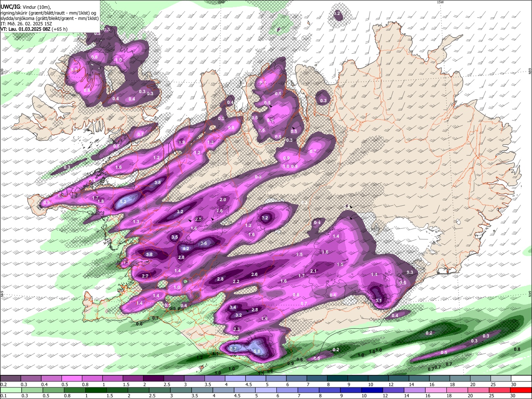Pick the red 30+ swatch in rain legend row
This screenshot has width=532, height=399.
coord(522,390)
